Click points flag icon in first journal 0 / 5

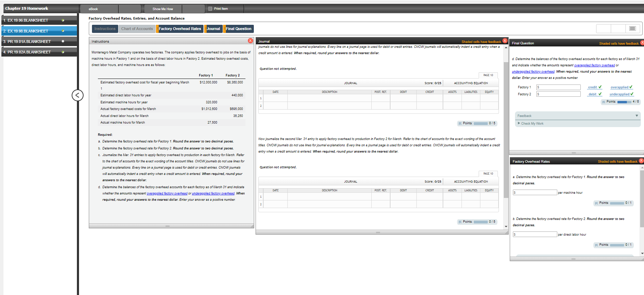(460, 124)
